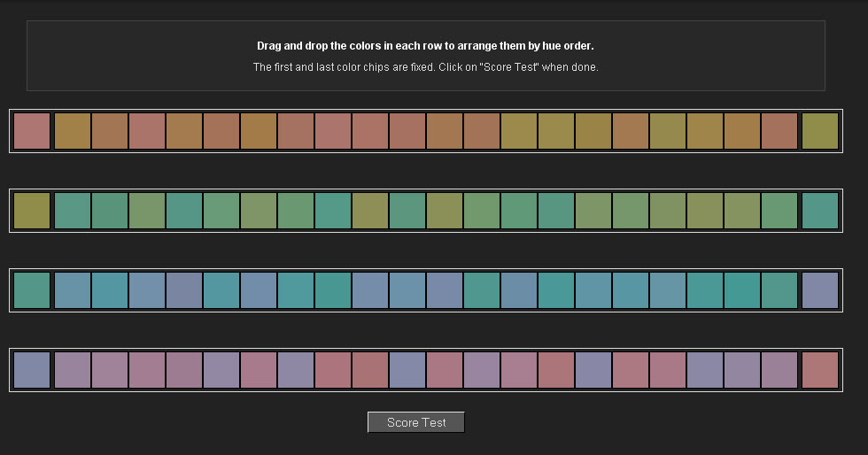The height and width of the screenshot is (455, 868).
Task: Pick the second-to-last chip in the top row
Action: point(779,131)
